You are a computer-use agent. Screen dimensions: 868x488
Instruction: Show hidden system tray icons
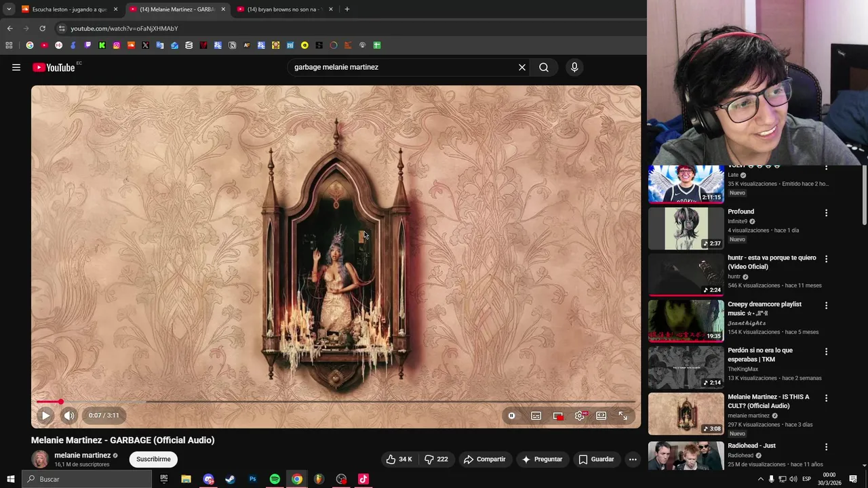760,479
